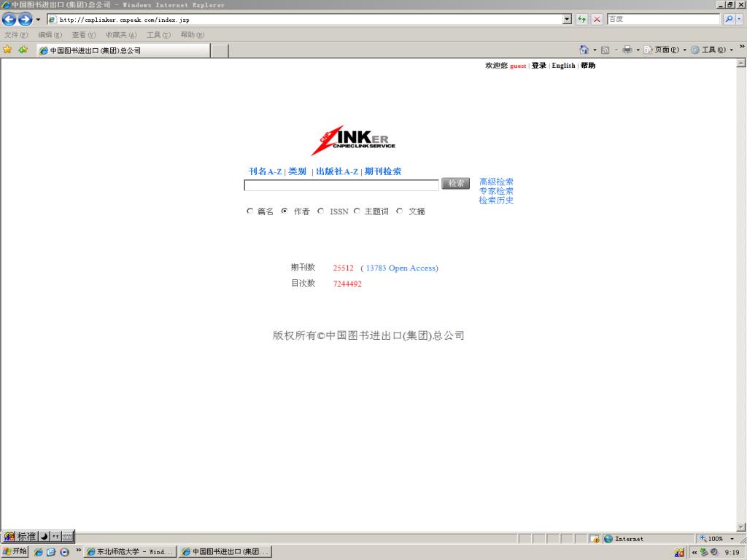Viewport: 747px width, 560px height.
Task: Open the 文件(F) menu
Action: point(16,35)
